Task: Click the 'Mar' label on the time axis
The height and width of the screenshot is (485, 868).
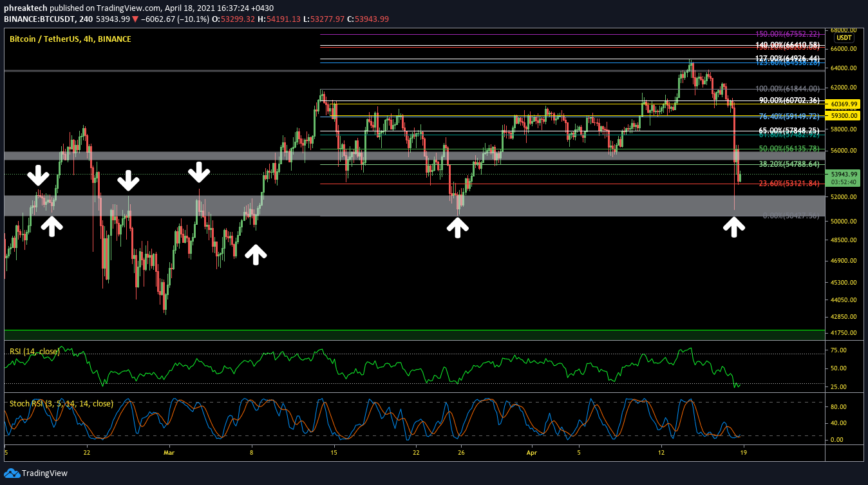Action: (x=169, y=453)
